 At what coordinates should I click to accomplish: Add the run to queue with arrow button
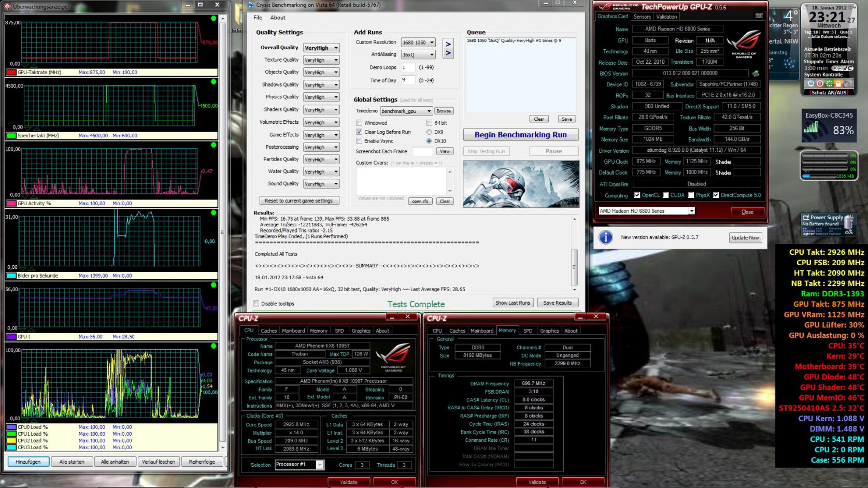[x=448, y=48]
